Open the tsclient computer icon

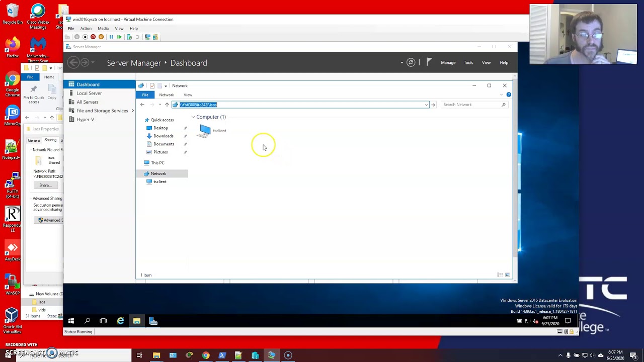[205, 131]
